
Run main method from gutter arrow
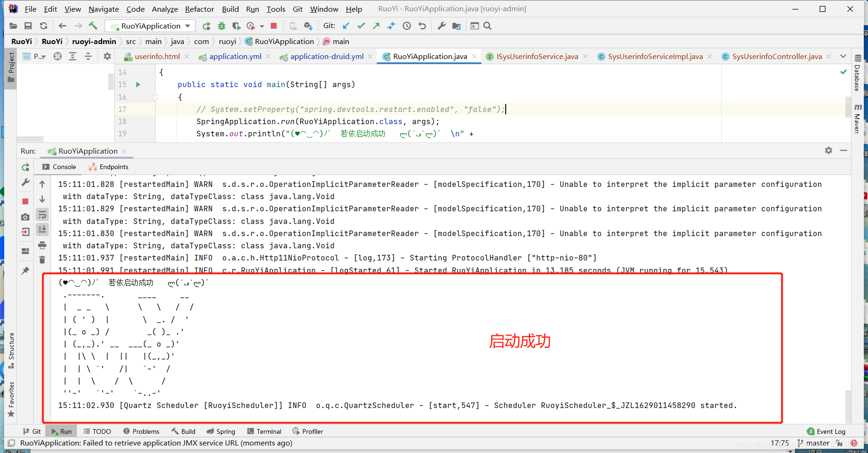coord(138,84)
